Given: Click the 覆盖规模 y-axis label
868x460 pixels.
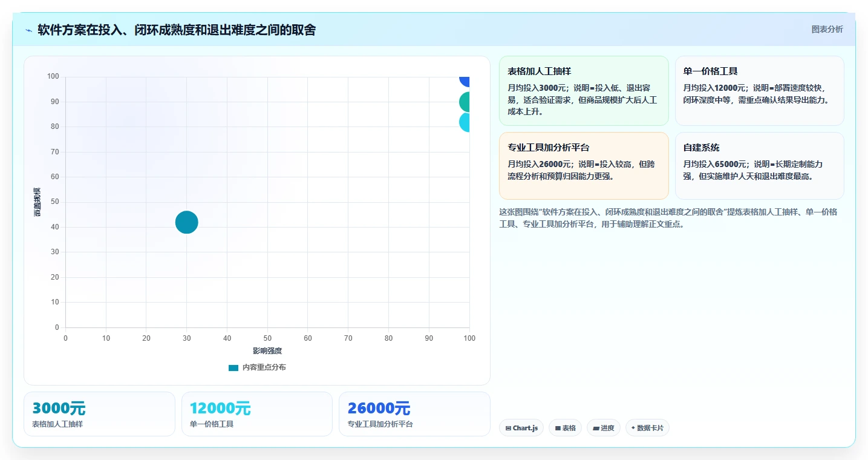Looking at the screenshot, I should point(38,202).
